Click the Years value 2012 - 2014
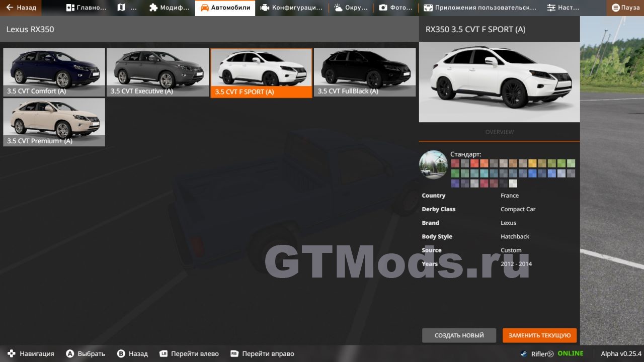The height and width of the screenshot is (362, 644). (x=516, y=263)
